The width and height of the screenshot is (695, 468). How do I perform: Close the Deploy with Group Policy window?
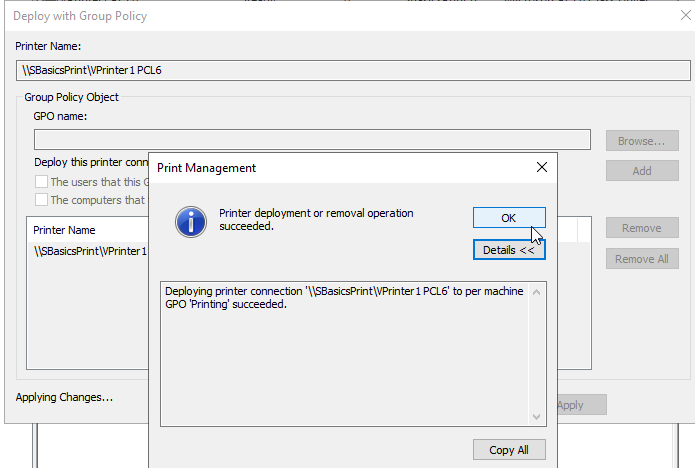(x=685, y=16)
